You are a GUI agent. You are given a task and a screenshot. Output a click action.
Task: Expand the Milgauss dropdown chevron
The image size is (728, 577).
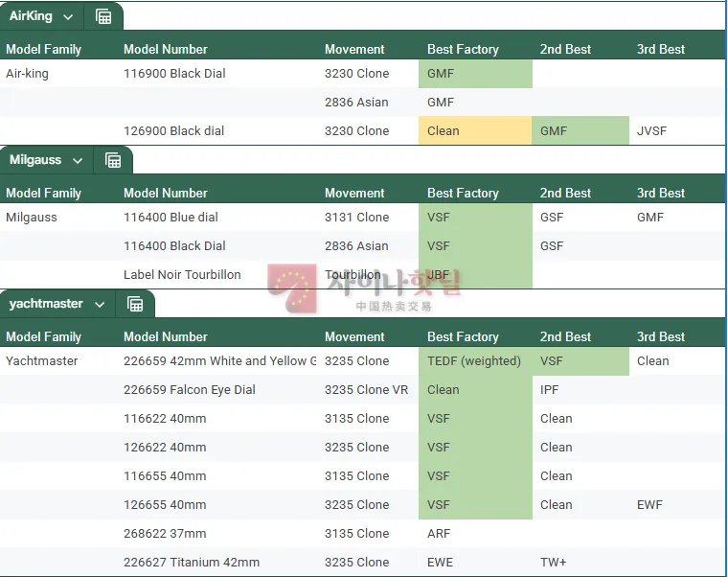[78, 161]
